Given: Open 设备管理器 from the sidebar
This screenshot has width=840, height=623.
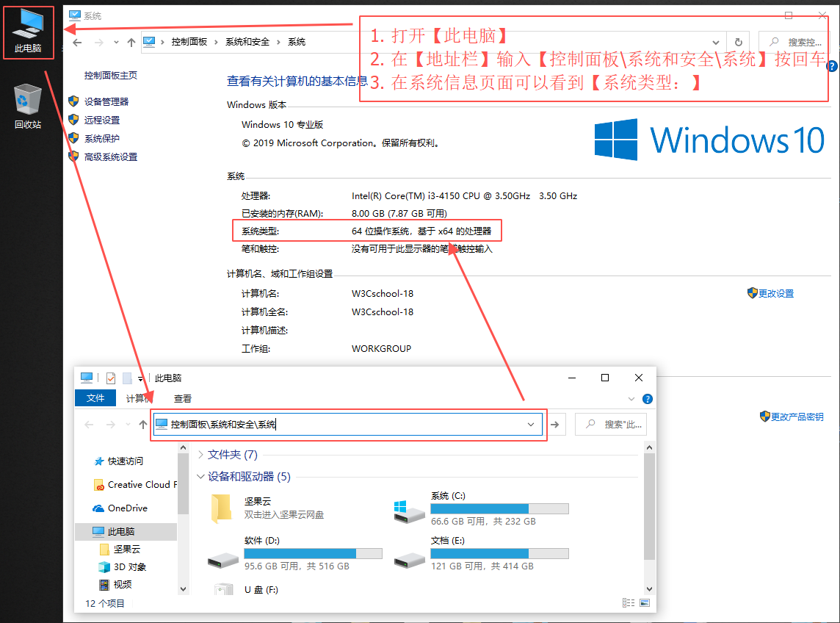Looking at the screenshot, I should point(106,102).
